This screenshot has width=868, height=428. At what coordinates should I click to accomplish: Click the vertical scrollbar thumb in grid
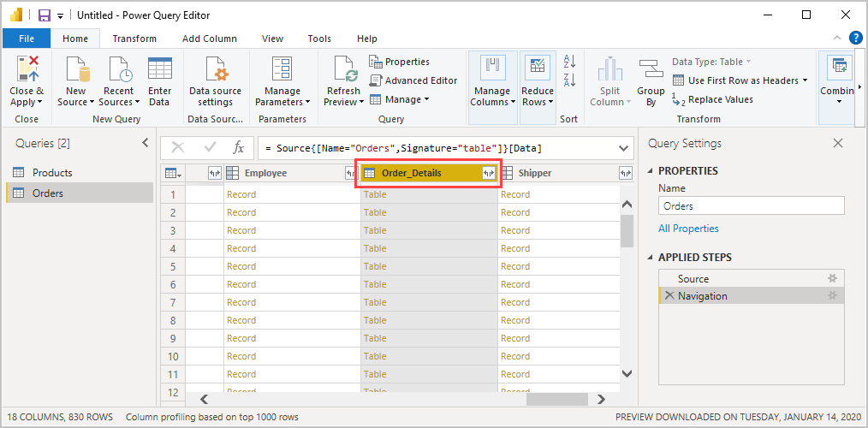[x=627, y=231]
